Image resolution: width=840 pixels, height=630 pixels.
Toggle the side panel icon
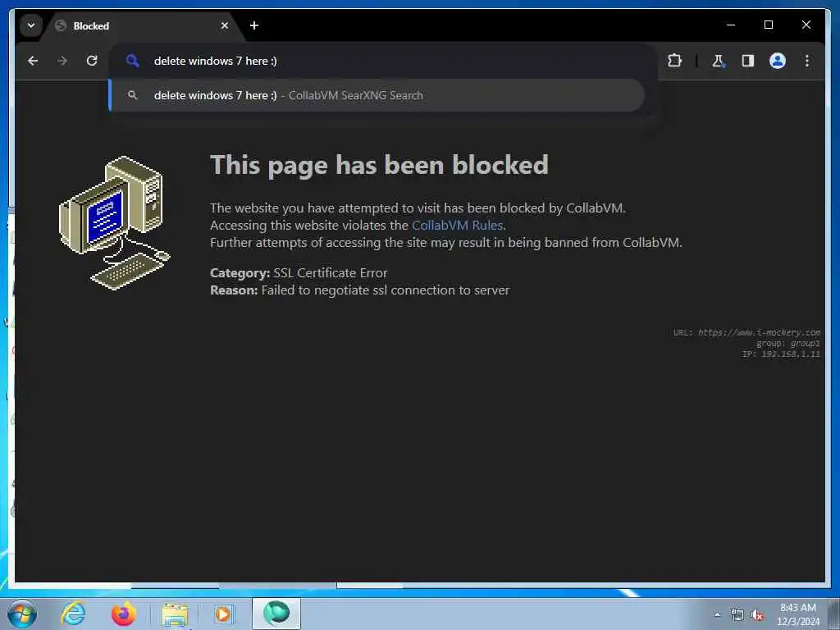(x=748, y=61)
